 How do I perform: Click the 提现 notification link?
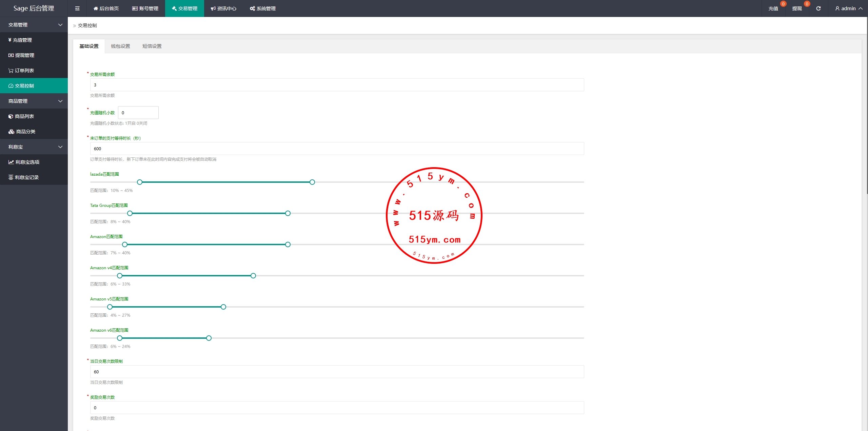(x=797, y=8)
